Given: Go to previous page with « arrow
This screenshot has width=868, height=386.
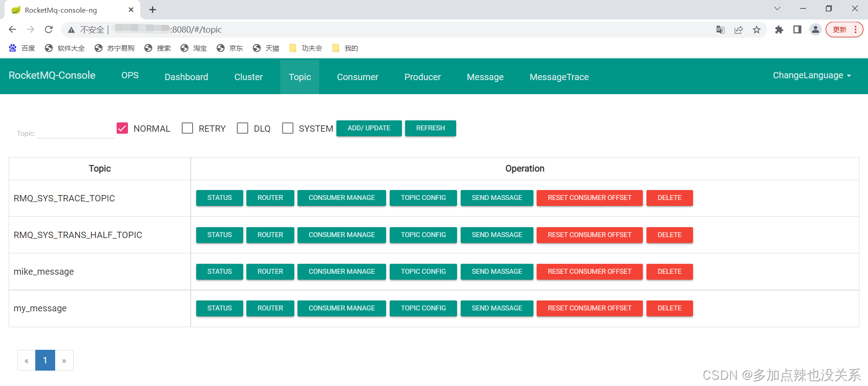Looking at the screenshot, I should [x=26, y=360].
